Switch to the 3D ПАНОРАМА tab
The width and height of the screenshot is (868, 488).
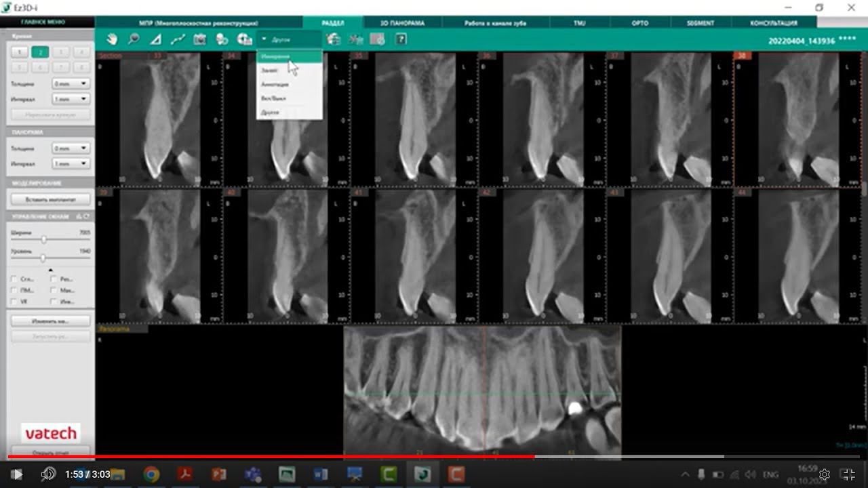click(402, 23)
